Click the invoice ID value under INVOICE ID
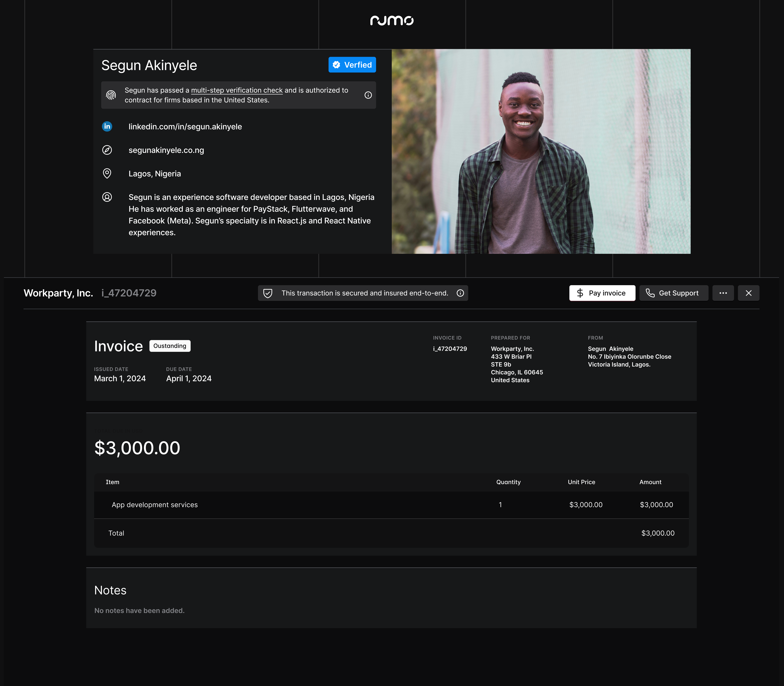The height and width of the screenshot is (686, 784). tap(450, 349)
